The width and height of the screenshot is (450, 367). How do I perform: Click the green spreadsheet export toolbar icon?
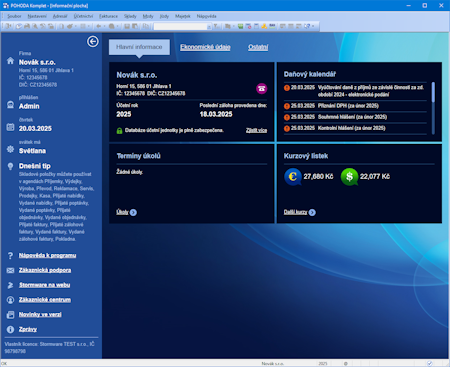(240, 26)
